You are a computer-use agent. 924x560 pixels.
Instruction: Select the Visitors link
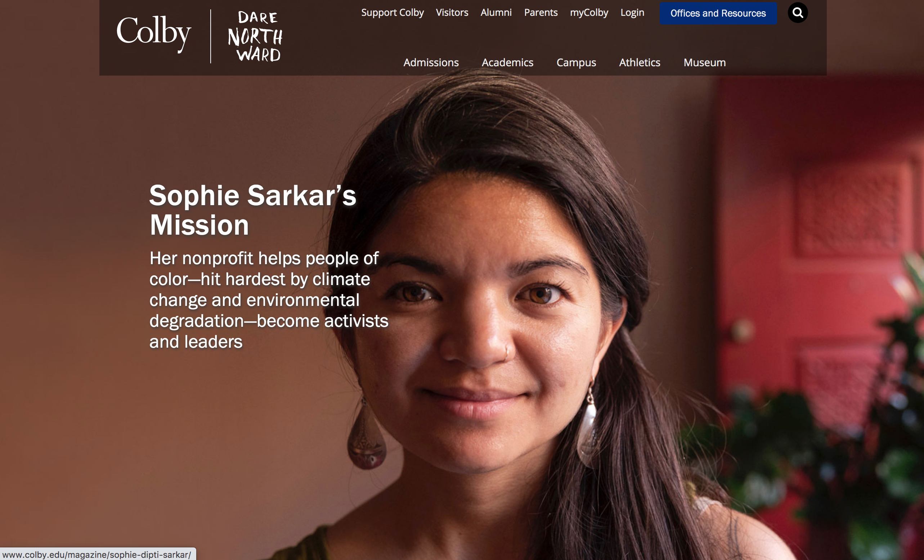[452, 12]
